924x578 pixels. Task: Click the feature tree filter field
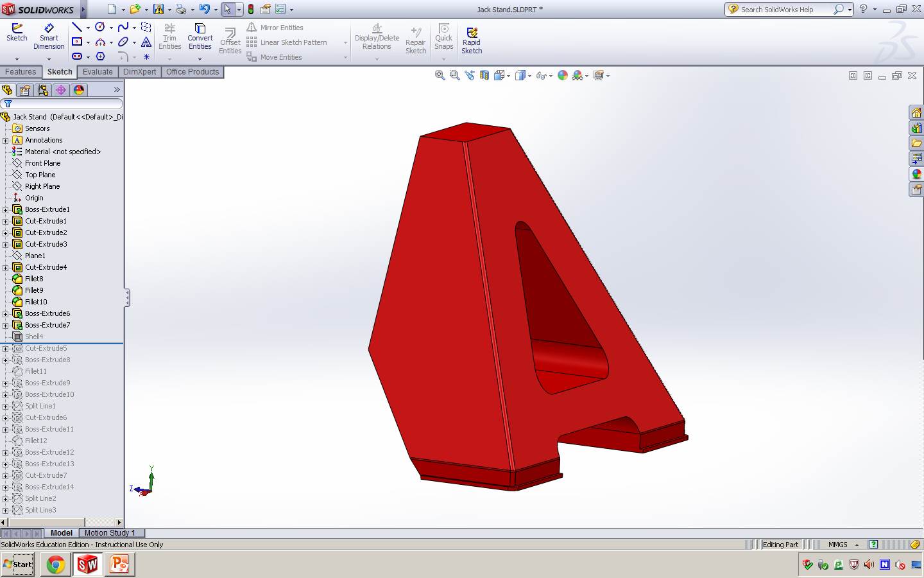(62, 103)
